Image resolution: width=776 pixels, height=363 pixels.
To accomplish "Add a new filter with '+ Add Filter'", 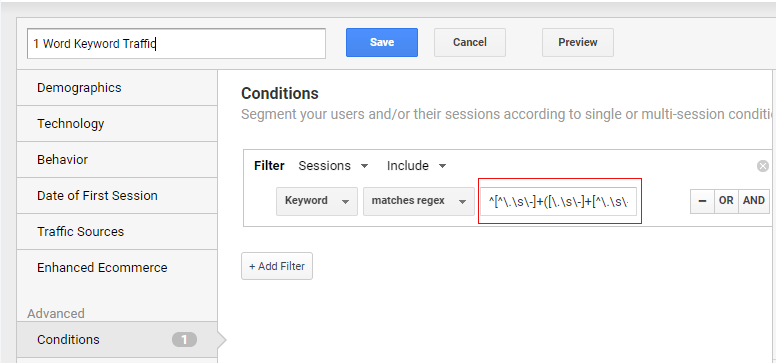I will pyautogui.click(x=277, y=266).
